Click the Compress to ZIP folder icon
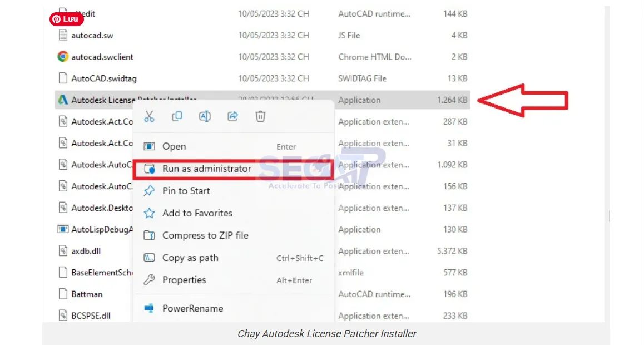644x345 pixels. [x=149, y=235]
